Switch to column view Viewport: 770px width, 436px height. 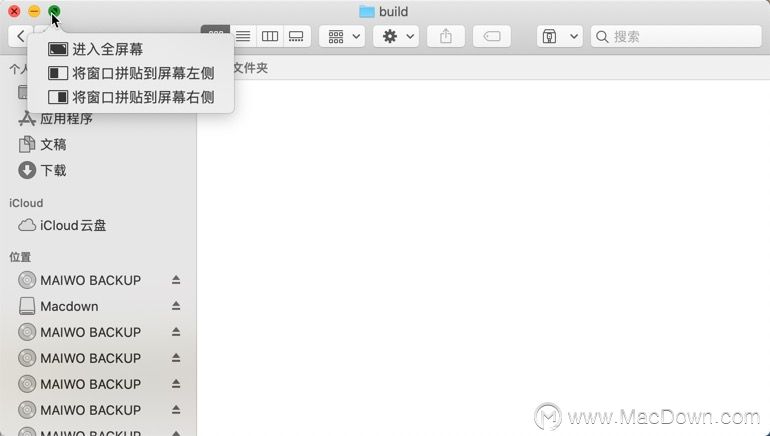point(270,36)
